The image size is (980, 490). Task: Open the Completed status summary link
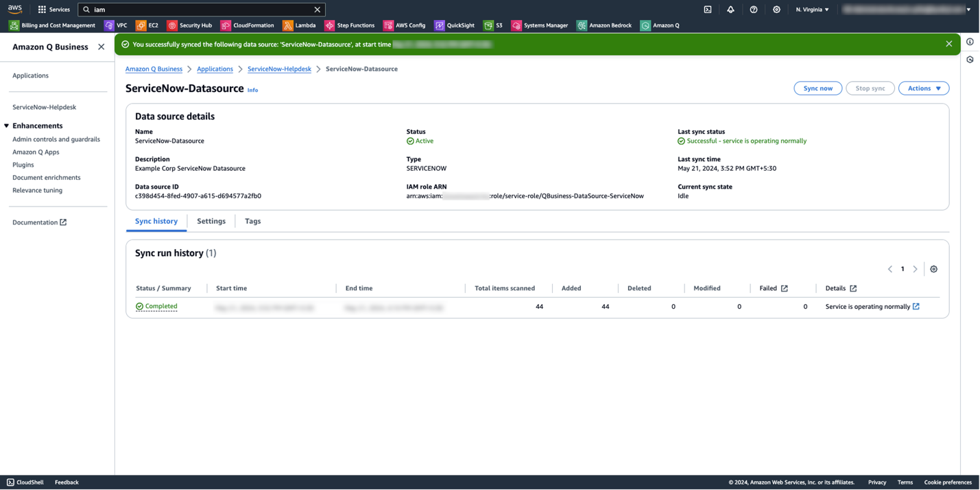pos(156,307)
